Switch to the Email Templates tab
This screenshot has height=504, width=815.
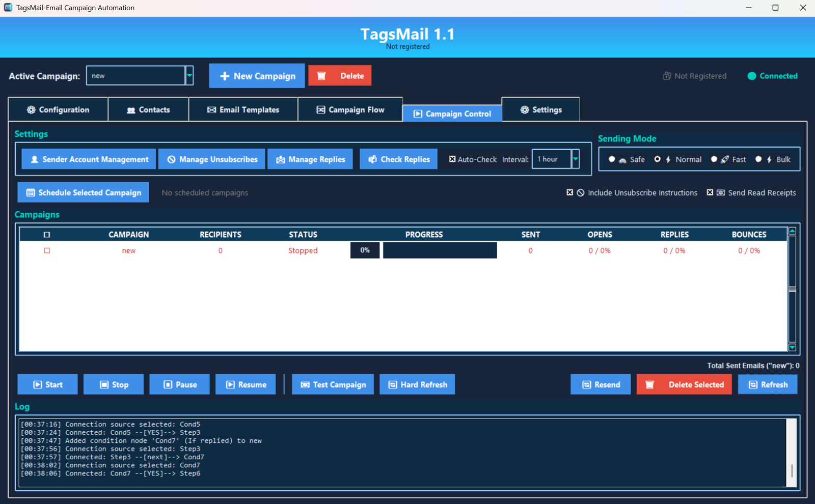pos(243,109)
